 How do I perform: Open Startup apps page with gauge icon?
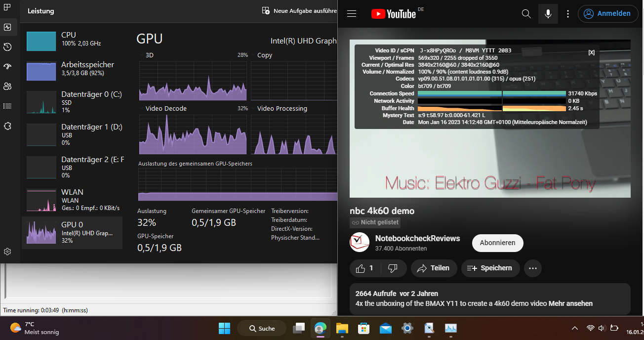coord(7,67)
